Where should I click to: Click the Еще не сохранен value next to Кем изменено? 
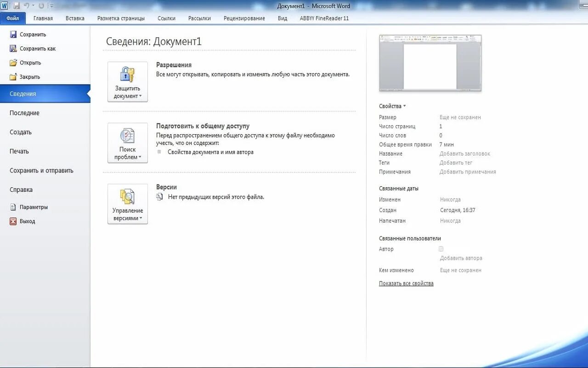tap(461, 270)
